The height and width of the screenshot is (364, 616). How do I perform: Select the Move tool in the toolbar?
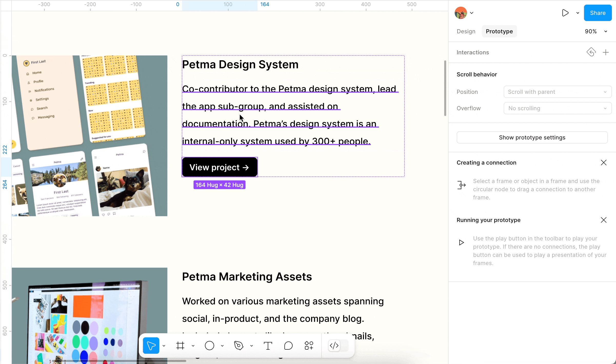click(x=151, y=346)
